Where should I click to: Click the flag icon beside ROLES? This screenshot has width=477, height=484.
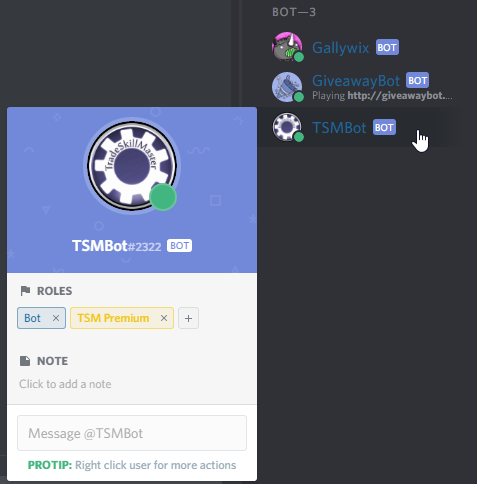pos(25,291)
